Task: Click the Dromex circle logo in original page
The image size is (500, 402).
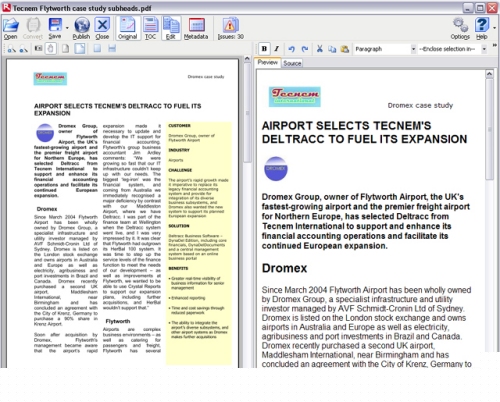Action: point(45,133)
